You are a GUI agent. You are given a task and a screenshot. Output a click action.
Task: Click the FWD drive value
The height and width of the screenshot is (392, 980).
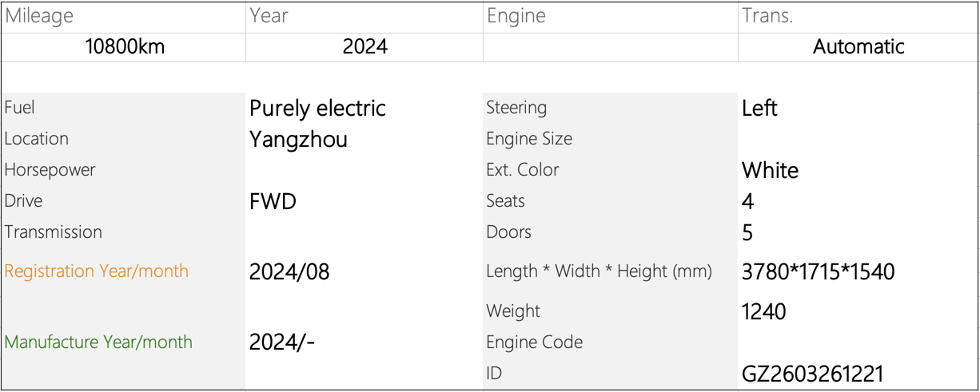[273, 202]
